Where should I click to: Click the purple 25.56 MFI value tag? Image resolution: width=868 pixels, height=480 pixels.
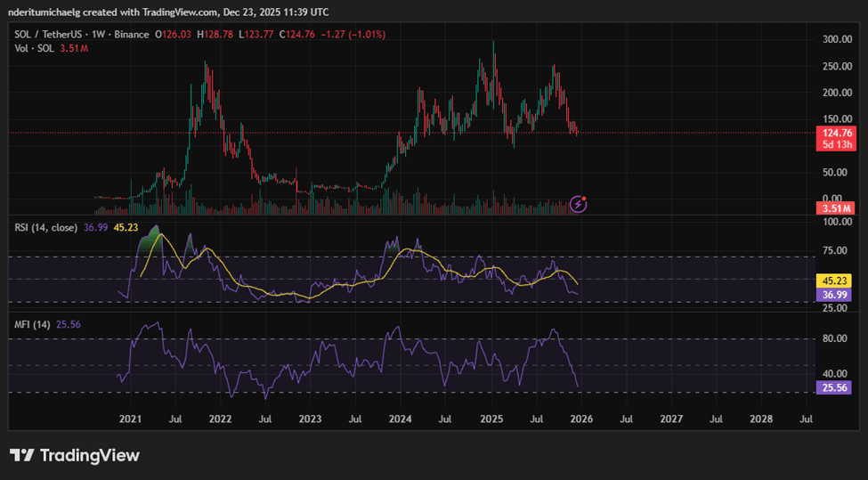[x=833, y=388]
